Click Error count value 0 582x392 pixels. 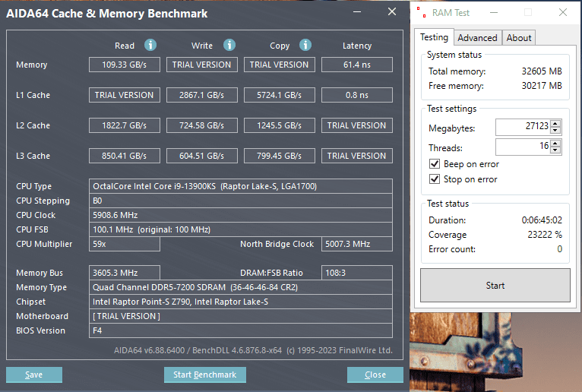click(x=559, y=249)
